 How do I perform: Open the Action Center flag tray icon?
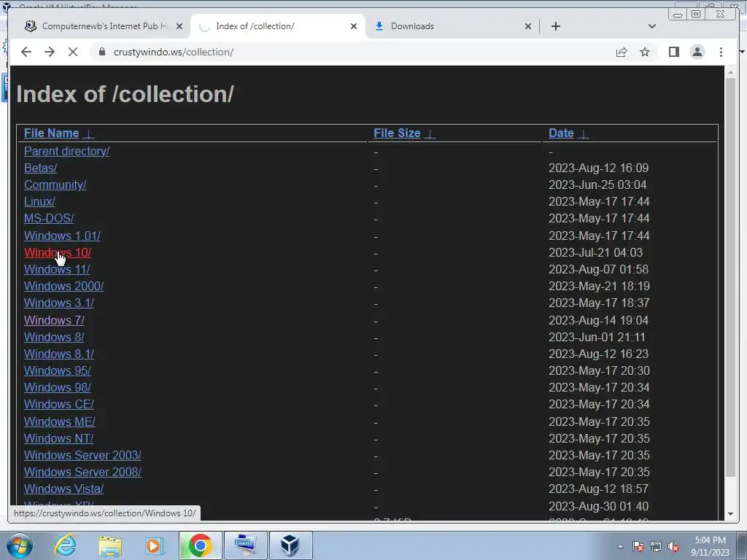point(638,546)
